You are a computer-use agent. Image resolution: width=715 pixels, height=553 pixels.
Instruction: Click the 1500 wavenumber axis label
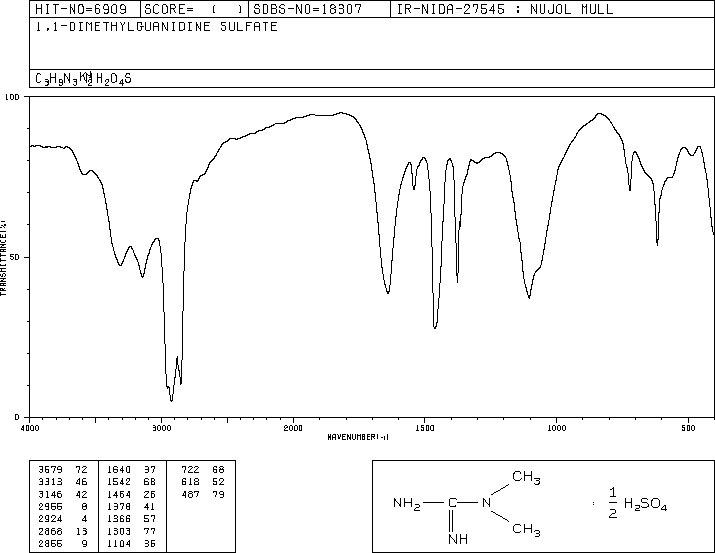pyautogui.click(x=425, y=428)
